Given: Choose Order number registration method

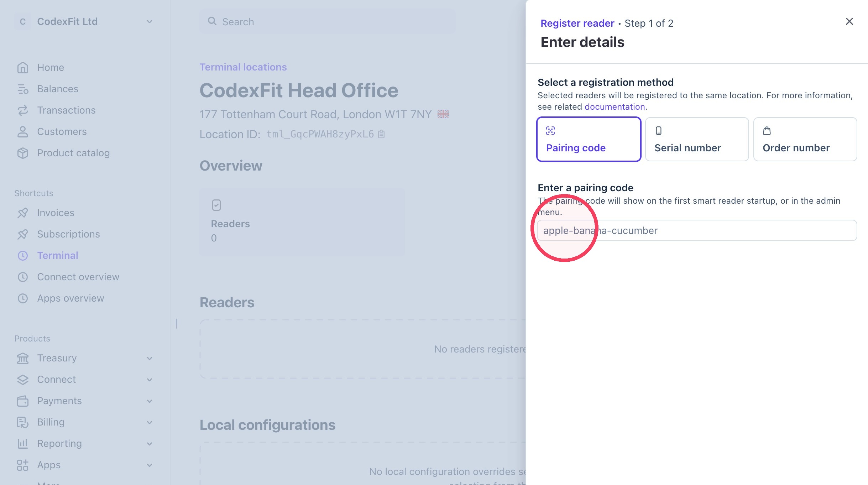Looking at the screenshot, I should 805,139.
